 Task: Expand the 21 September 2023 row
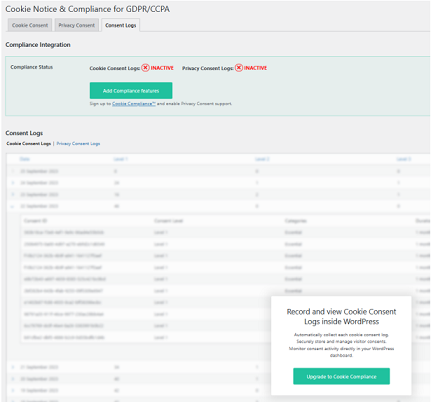click(13, 367)
